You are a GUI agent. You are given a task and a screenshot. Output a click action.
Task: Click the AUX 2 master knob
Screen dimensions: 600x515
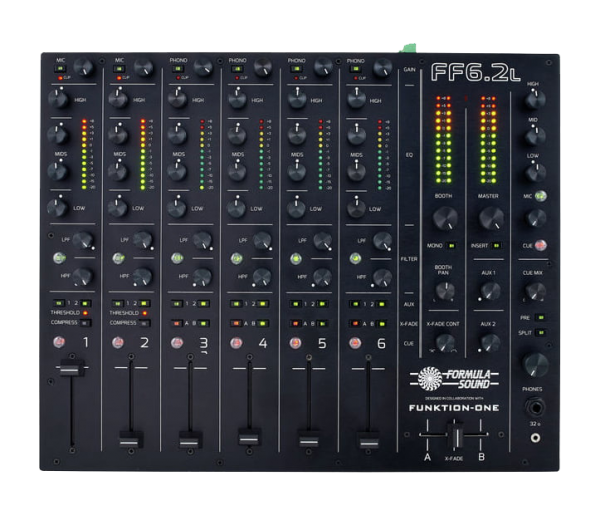490,342
